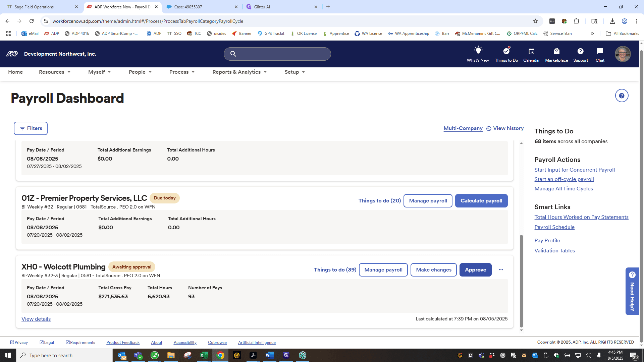Open the Chat icon in header
The height and width of the screenshot is (362, 644).
pos(600,51)
